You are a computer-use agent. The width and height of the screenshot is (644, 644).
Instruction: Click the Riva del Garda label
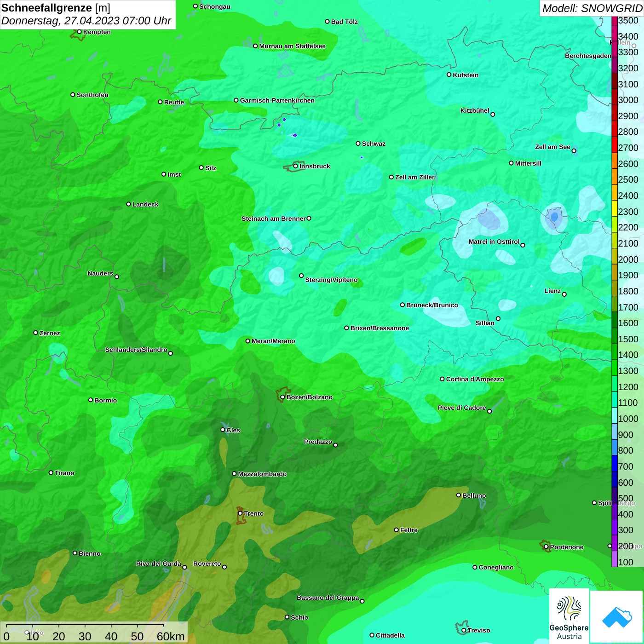pos(159,563)
